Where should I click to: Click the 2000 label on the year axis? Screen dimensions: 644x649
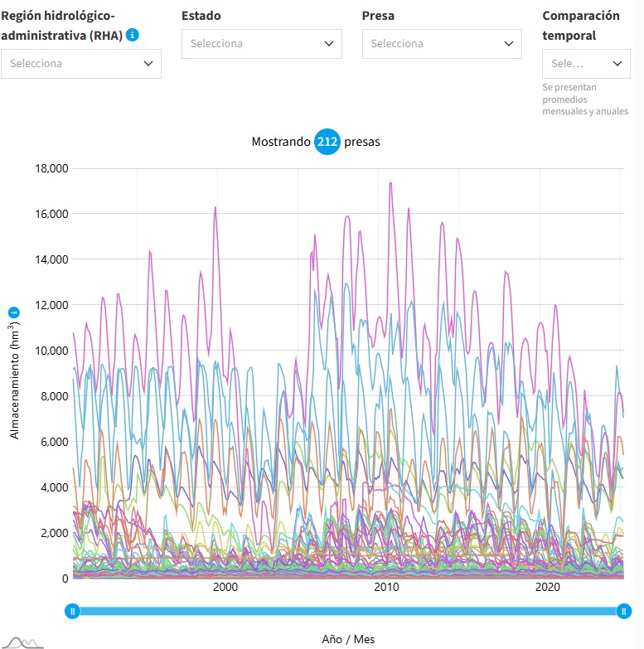tap(225, 588)
